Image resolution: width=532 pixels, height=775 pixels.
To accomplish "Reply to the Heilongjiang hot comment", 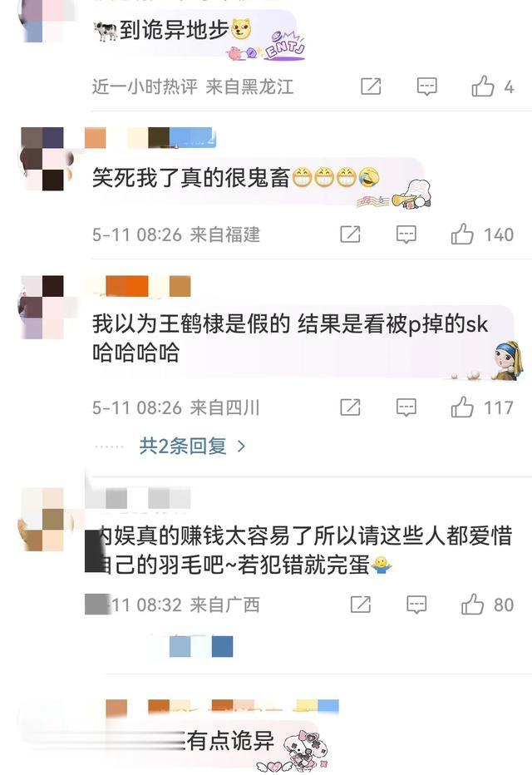I will 426,86.
